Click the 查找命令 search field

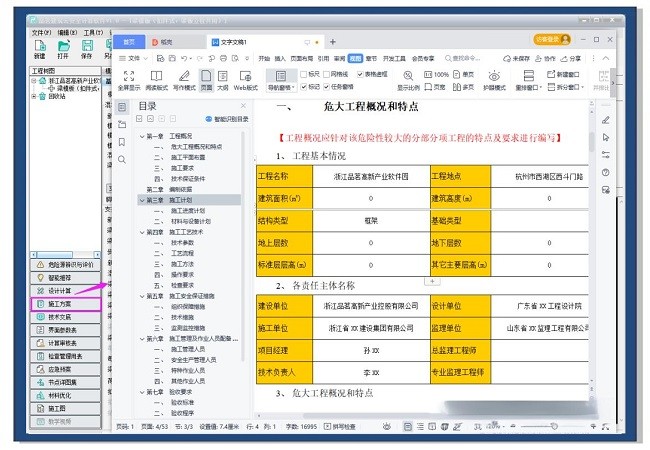click(x=463, y=58)
